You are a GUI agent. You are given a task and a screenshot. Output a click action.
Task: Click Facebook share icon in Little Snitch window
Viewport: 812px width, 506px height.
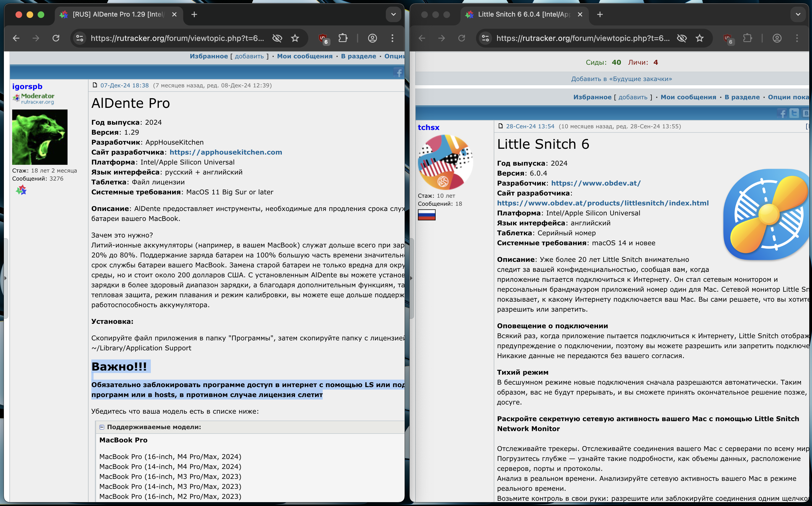[x=782, y=113]
